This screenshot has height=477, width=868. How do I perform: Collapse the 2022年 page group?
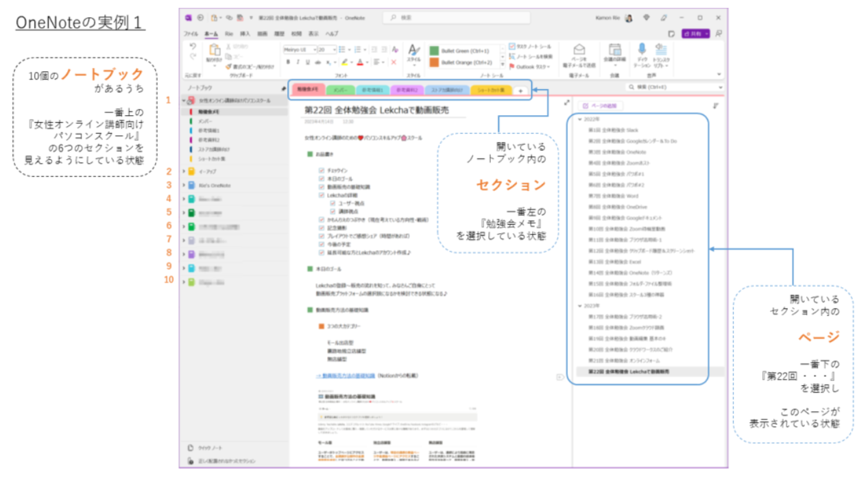(580, 119)
